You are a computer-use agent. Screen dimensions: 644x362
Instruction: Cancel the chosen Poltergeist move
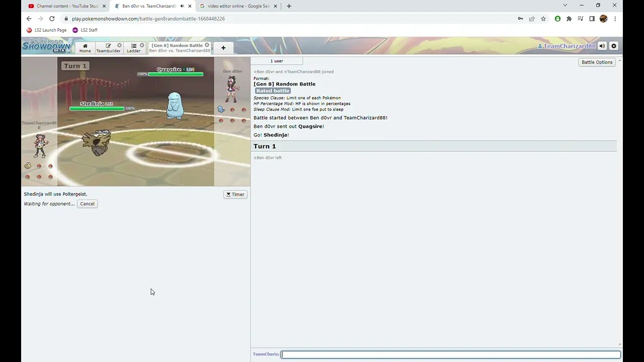click(87, 204)
